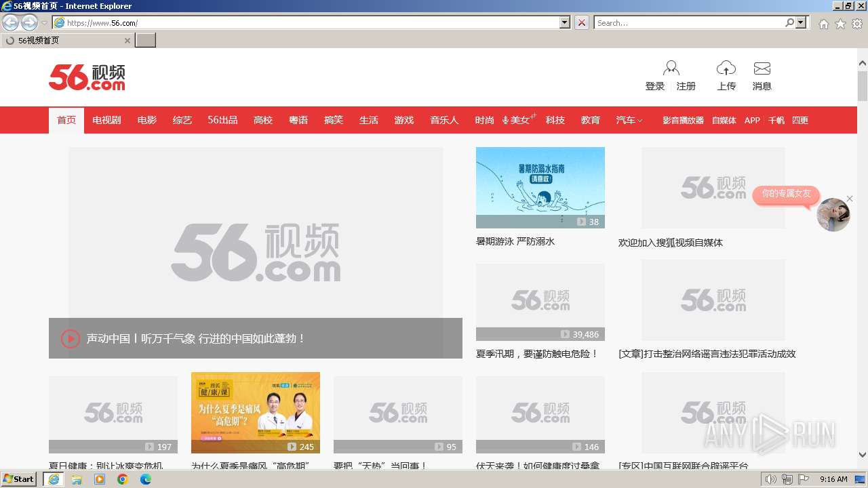The height and width of the screenshot is (488, 868).
Task: Open the 教育 section
Action: click(591, 120)
